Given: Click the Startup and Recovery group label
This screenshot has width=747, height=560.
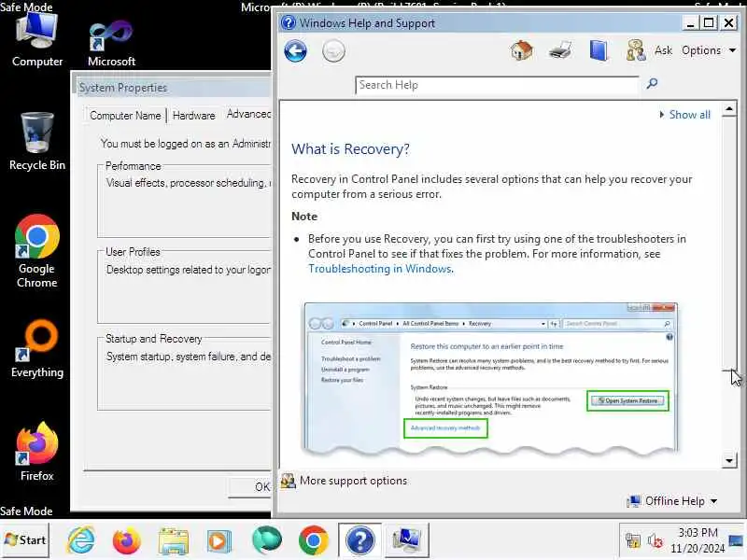Looking at the screenshot, I should (153, 339).
